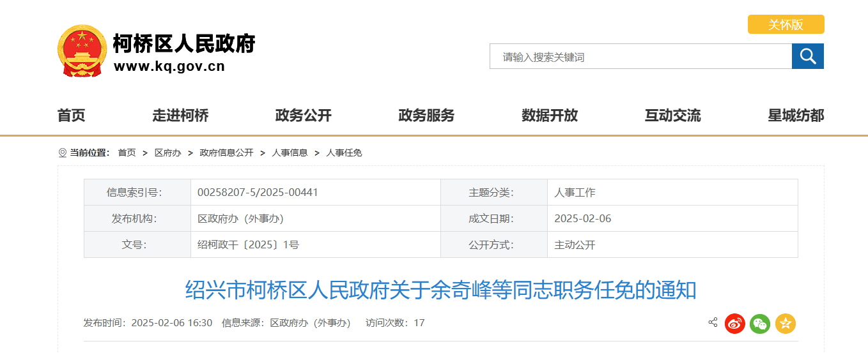
Task: Click the article title about 余奇峰
Action: [441, 290]
